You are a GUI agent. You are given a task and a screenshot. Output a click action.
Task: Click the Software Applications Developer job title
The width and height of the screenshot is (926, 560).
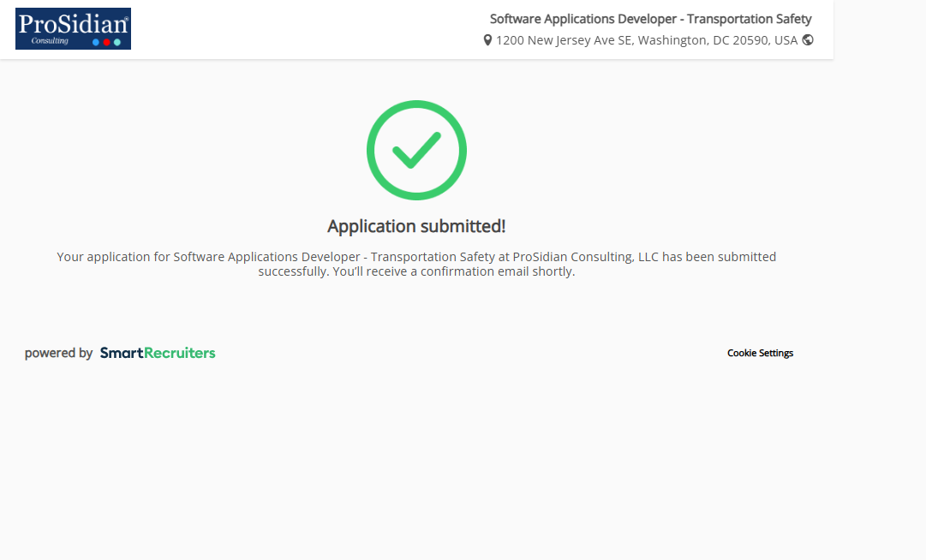[x=650, y=19]
